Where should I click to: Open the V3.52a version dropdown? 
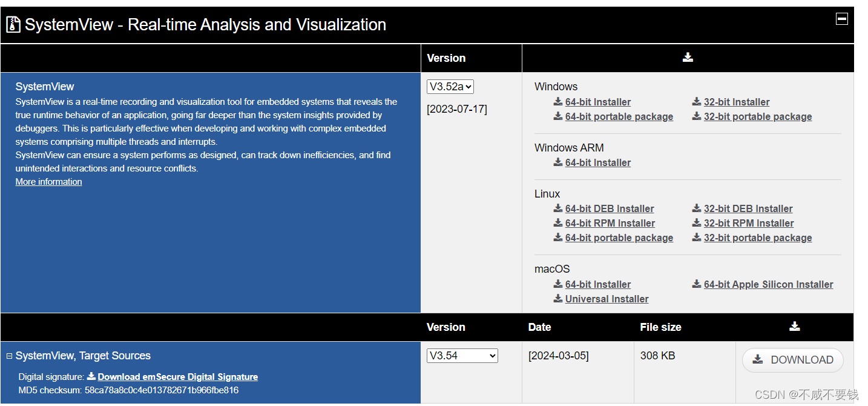click(450, 87)
